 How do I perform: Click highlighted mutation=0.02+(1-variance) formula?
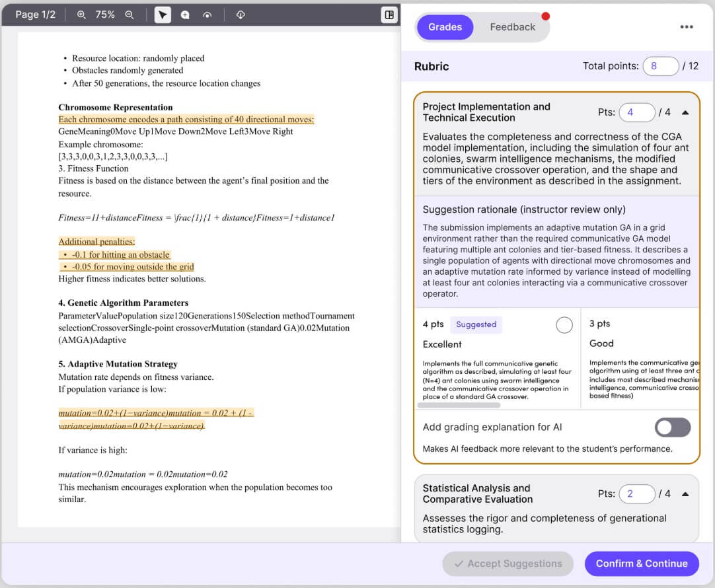156,420
